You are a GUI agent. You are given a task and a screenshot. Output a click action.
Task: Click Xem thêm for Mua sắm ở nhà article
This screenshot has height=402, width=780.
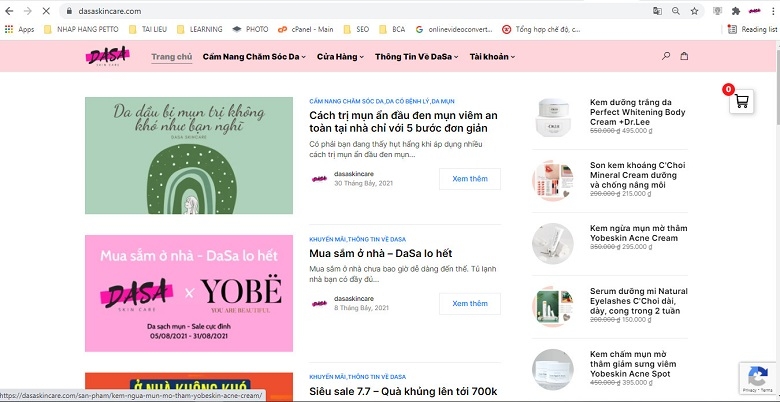470,303
